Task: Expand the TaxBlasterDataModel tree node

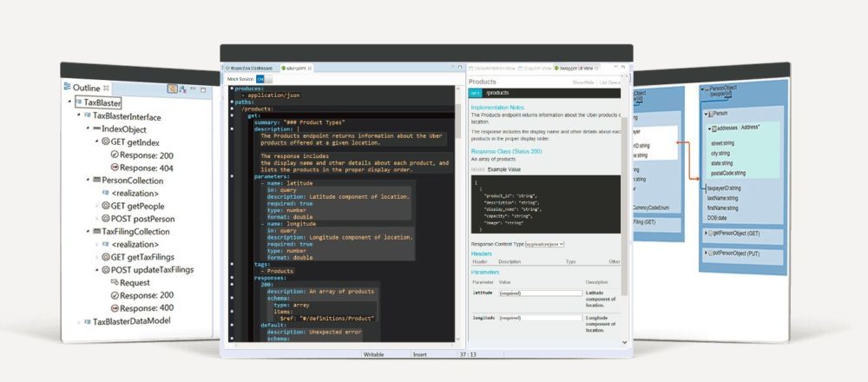Action: click(x=79, y=321)
